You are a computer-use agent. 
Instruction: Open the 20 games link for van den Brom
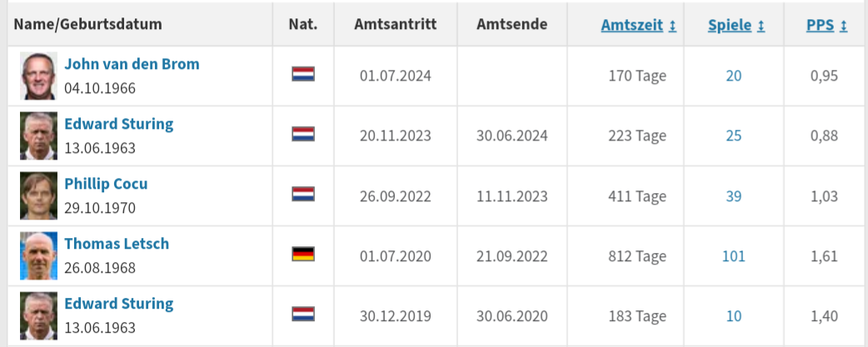734,76
